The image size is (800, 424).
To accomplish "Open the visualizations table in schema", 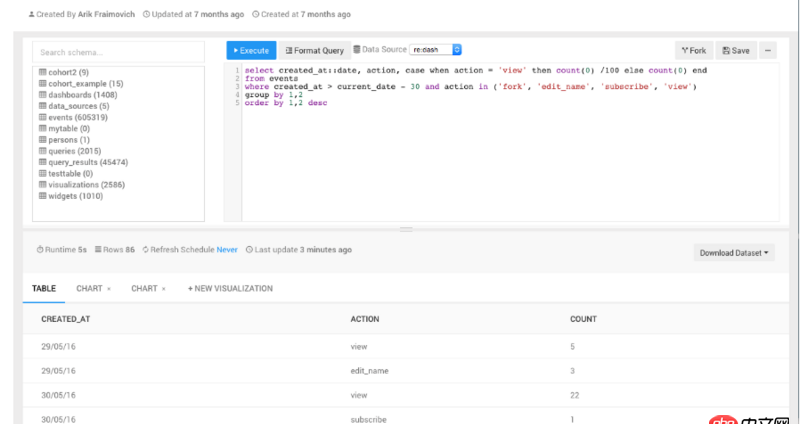I will click(88, 184).
